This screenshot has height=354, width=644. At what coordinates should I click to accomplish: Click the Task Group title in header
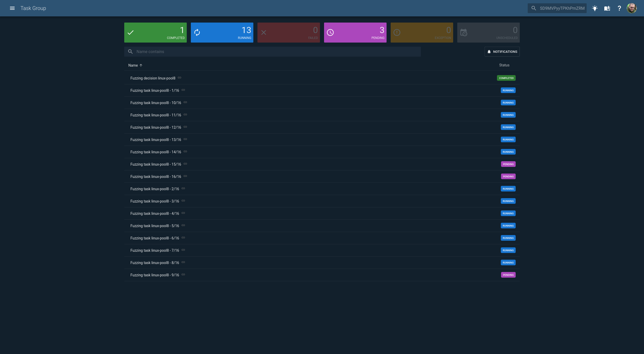pyautogui.click(x=33, y=8)
